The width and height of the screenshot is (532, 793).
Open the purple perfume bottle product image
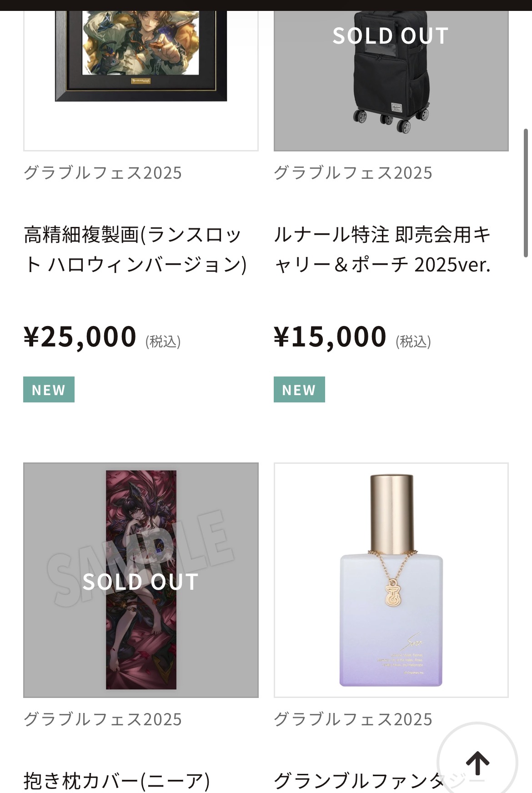pyautogui.click(x=391, y=580)
